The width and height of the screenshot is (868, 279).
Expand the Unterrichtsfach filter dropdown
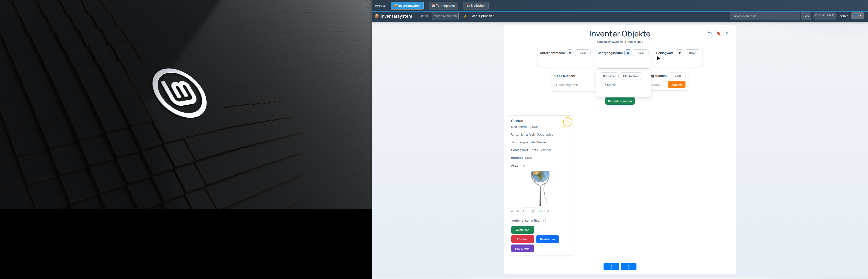point(570,53)
